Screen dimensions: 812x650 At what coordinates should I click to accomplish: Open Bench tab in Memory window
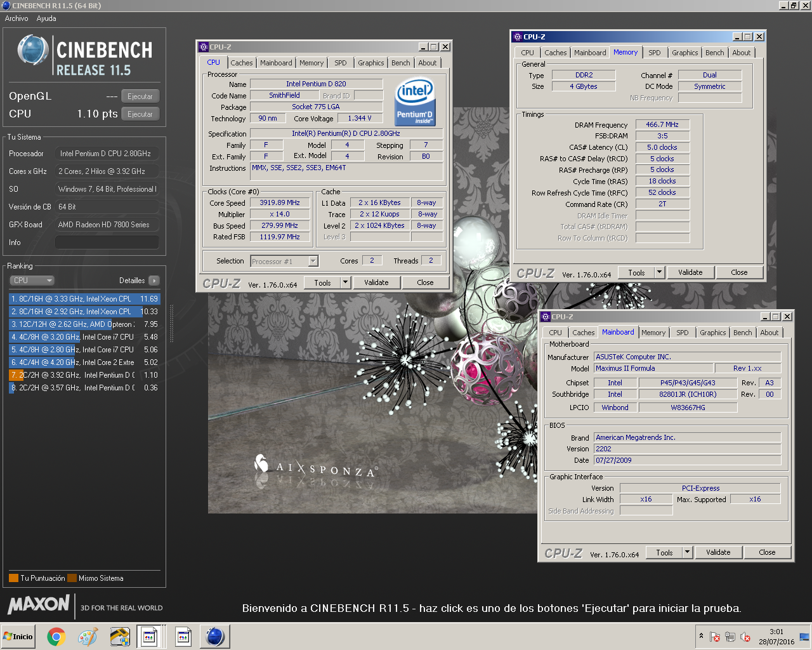coord(714,53)
